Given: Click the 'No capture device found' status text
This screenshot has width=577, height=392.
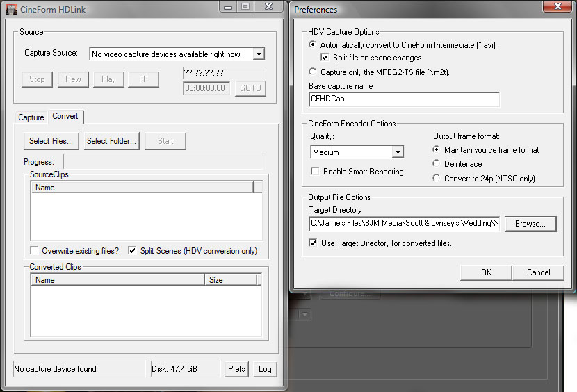Looking at the screenshot, I should click(55, 369).
